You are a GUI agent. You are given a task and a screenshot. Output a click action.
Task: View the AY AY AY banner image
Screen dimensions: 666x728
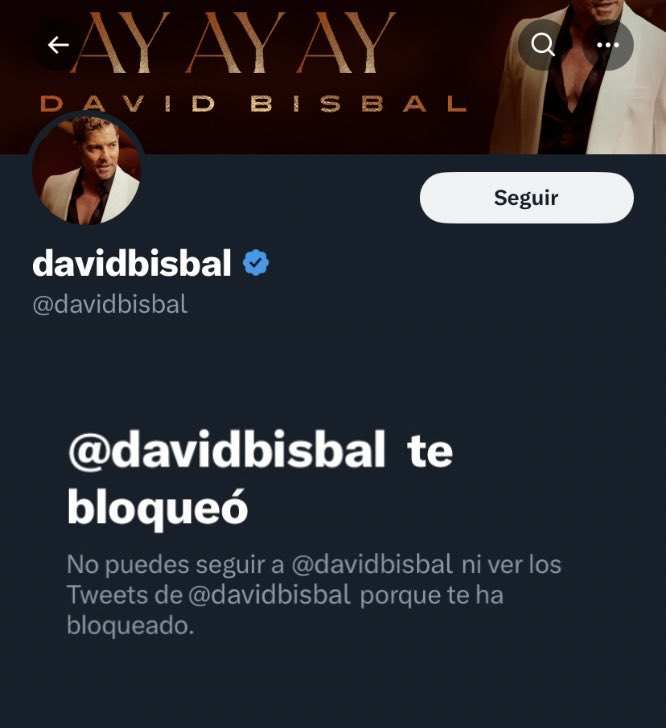[x=333, y=77]
